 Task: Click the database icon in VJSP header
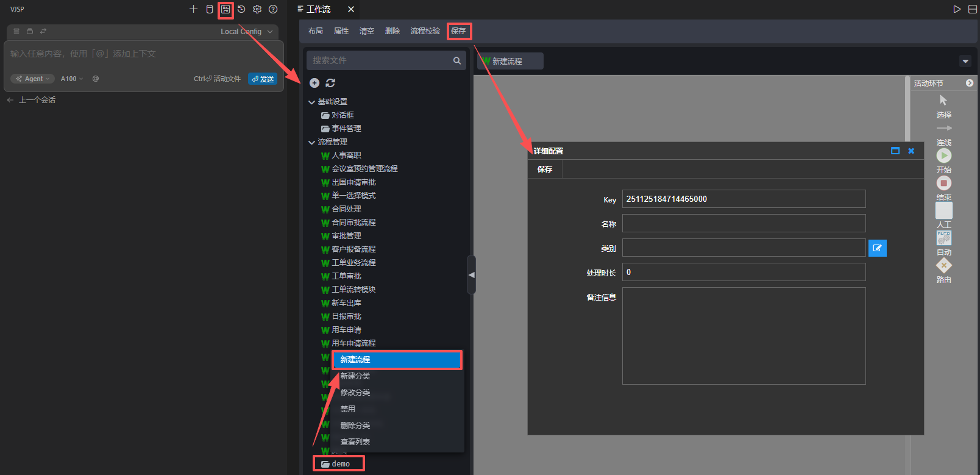(210, 9)
